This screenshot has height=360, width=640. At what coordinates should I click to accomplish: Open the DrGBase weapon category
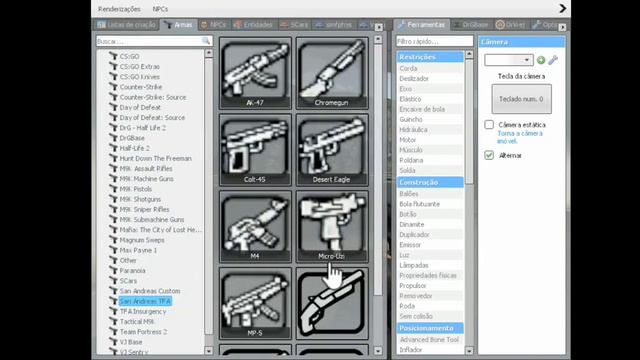[x=132, y=138]
